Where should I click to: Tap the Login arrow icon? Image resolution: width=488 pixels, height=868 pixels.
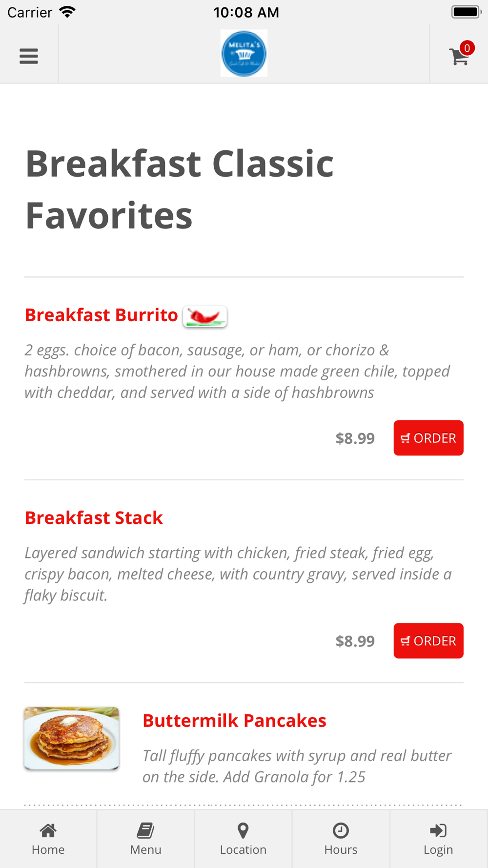click(x=438, y=830)
